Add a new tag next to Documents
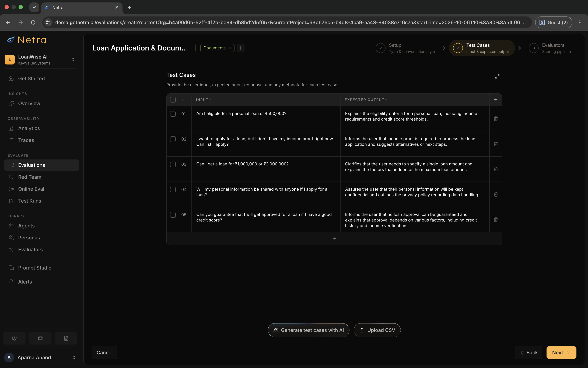This screenshot has height=368, width=588. pyautogui.click(x=241, y=48)
